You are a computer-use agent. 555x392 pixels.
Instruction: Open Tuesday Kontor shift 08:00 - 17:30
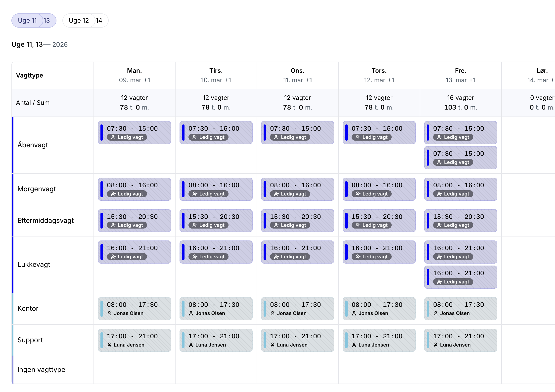pos(216,309)
